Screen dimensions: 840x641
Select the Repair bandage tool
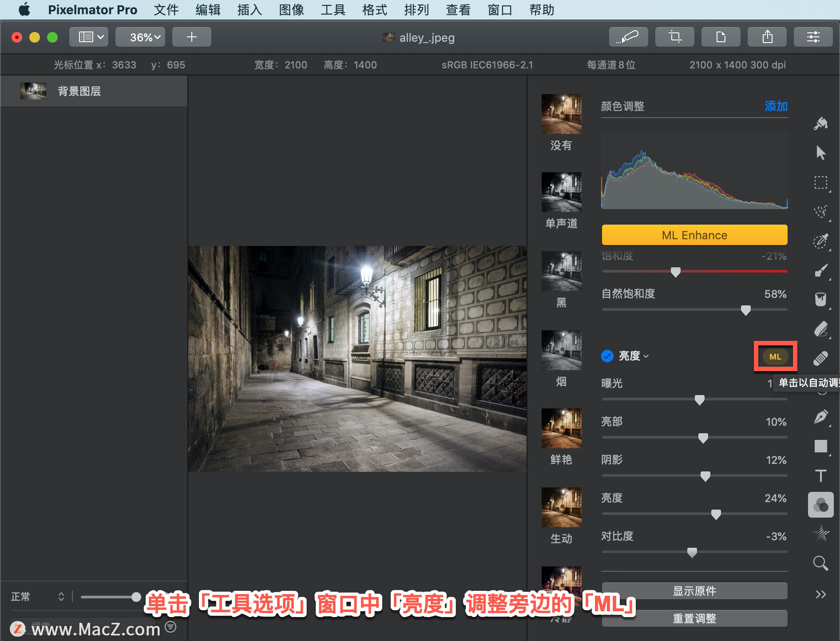tap(820, 358)
